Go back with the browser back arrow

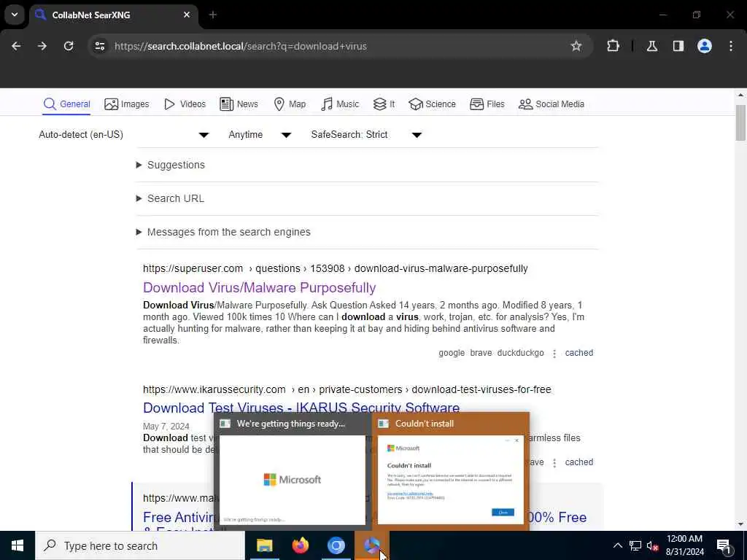(x=16, y=46)
